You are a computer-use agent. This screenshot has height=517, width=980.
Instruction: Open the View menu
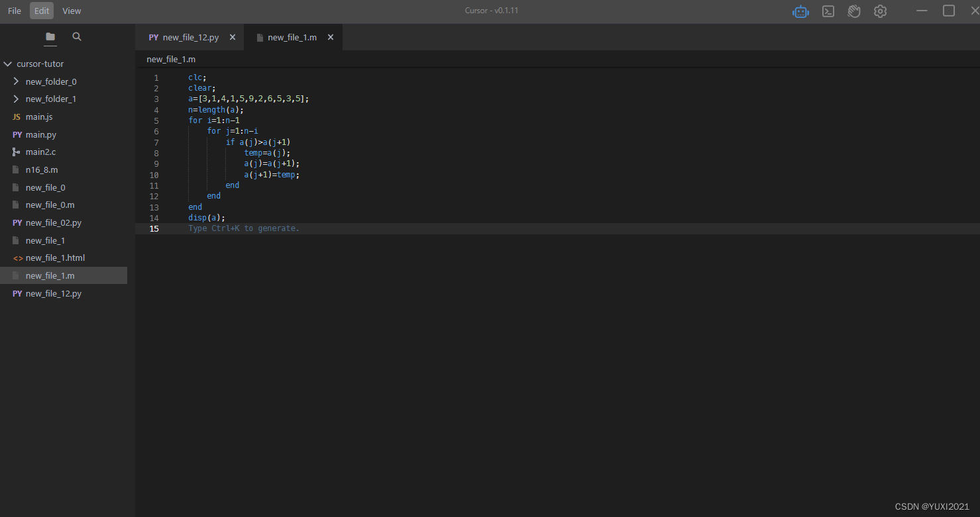(72, 11)
